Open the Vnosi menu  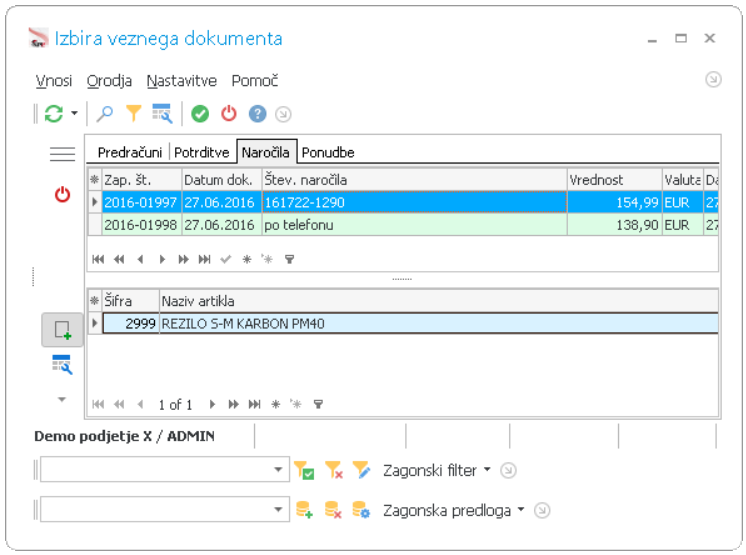54,81
